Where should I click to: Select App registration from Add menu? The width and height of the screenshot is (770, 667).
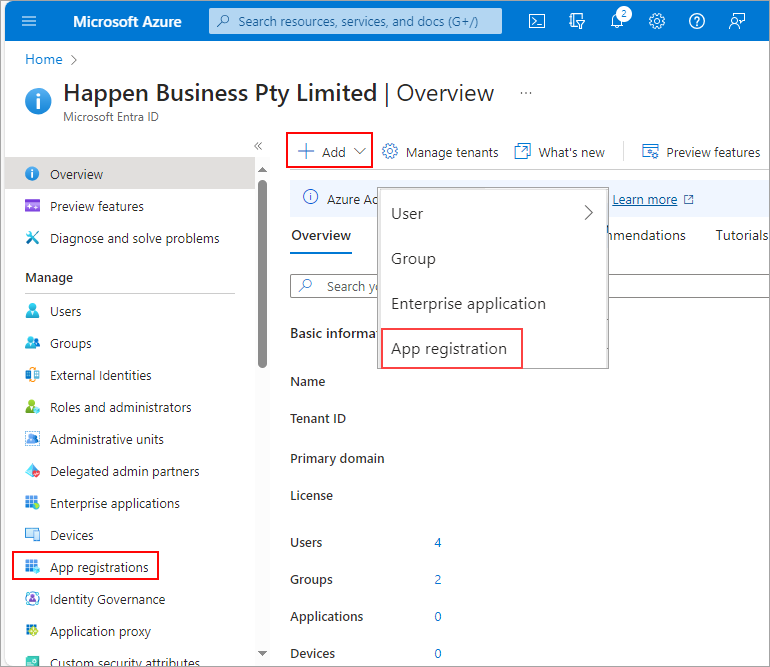tap(449, 349)
